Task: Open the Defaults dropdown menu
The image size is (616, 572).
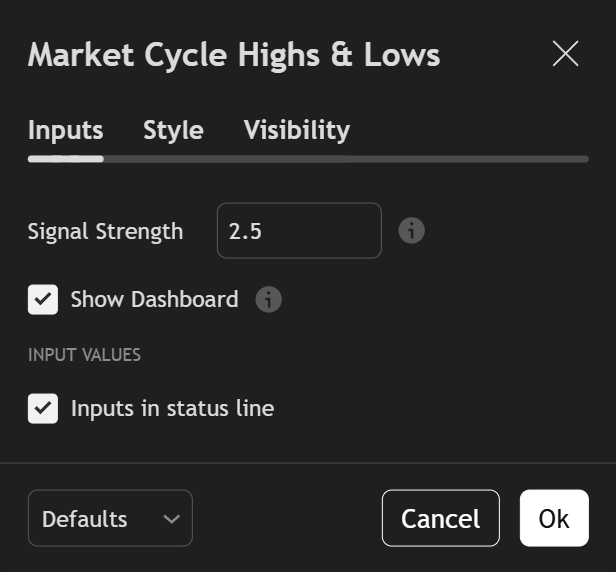Action: pyautogui.click(x=110, y=519)
